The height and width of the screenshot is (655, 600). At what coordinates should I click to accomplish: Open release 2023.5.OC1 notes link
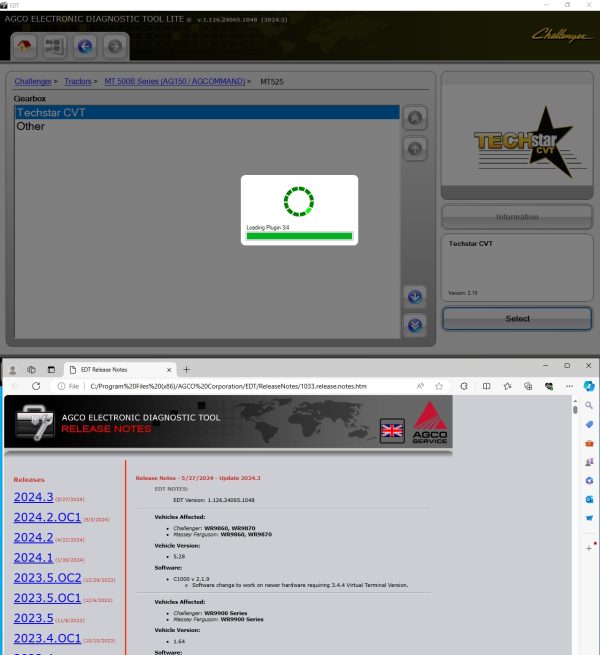point(47,598)
